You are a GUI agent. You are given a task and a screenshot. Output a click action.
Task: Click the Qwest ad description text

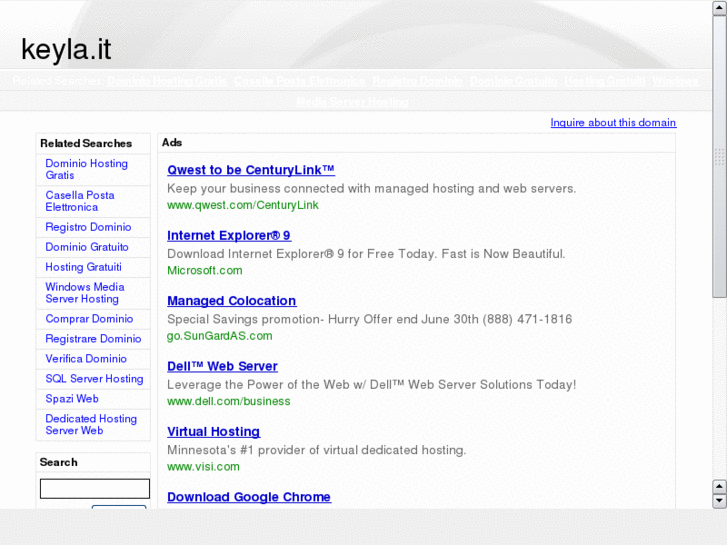[371, 188]
